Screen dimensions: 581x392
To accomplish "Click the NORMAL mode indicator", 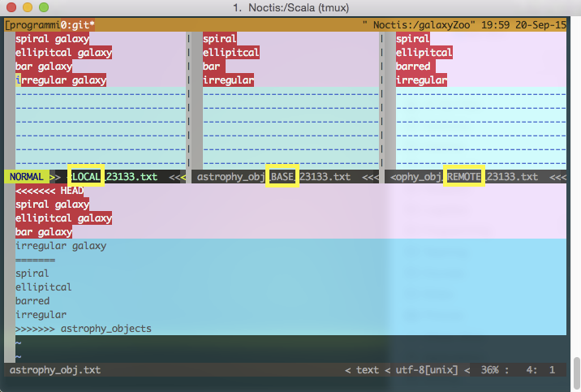I will (26, 176).
